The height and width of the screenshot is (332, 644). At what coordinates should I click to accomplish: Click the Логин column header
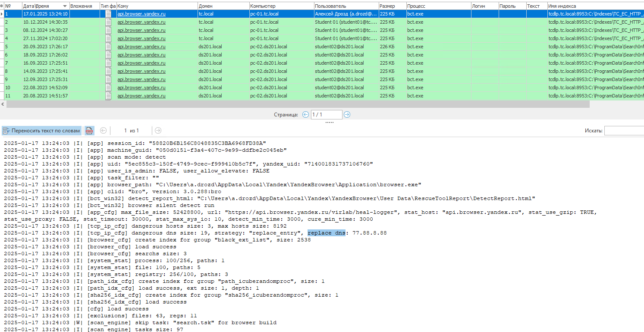click(485, 6)
